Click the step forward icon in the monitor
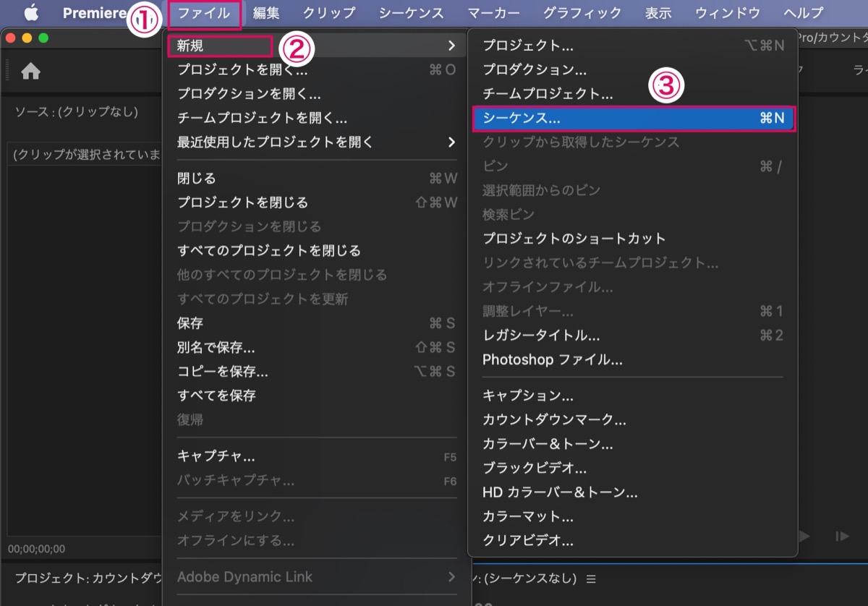868x606 pixels. pos(841,536)
